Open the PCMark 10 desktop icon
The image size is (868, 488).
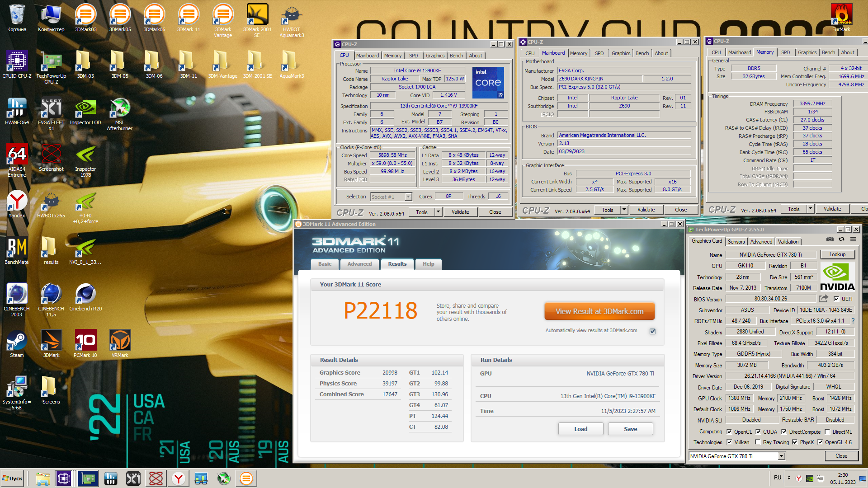(85, 344)
